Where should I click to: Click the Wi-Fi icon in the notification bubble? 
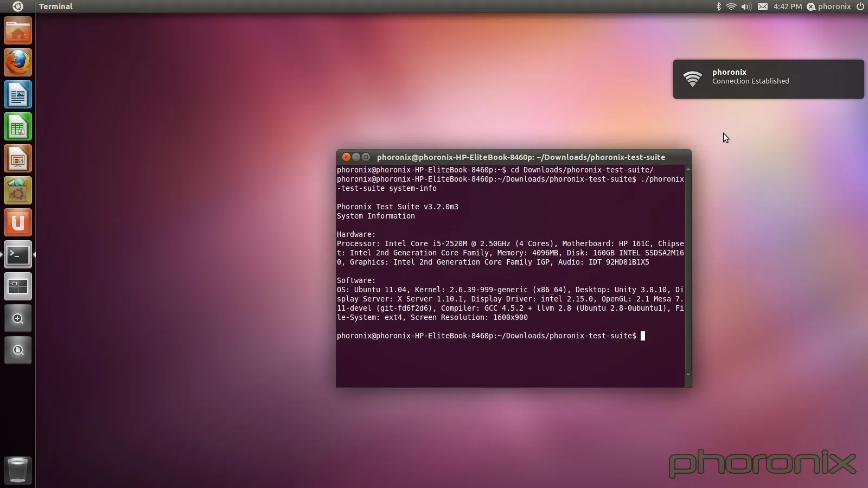(692, 79)
